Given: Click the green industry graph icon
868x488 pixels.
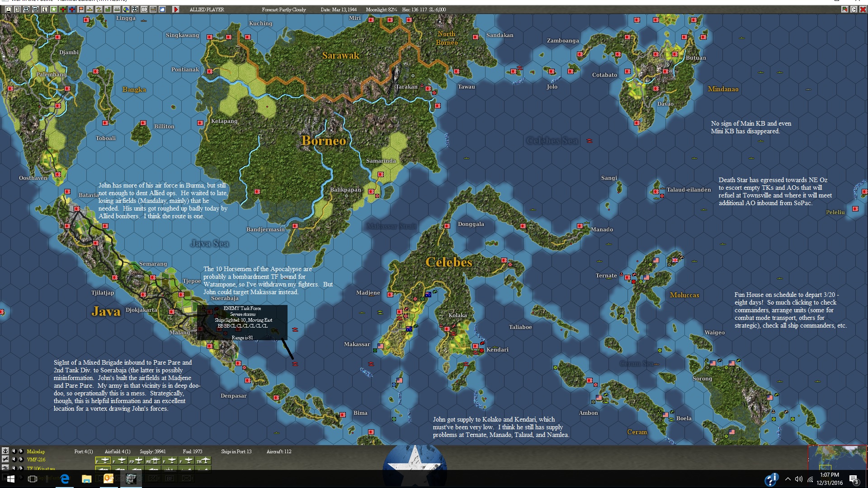Looking at the screenshot, I should [x=108, y=9].
